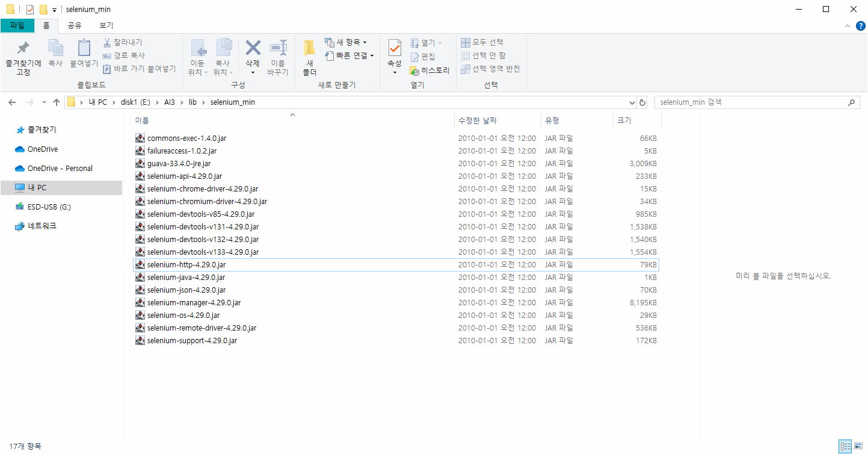Click the 삭제 red X icon
Image resolution: width=868 pixels, height=454 pixels.
[x=253, y=48]
